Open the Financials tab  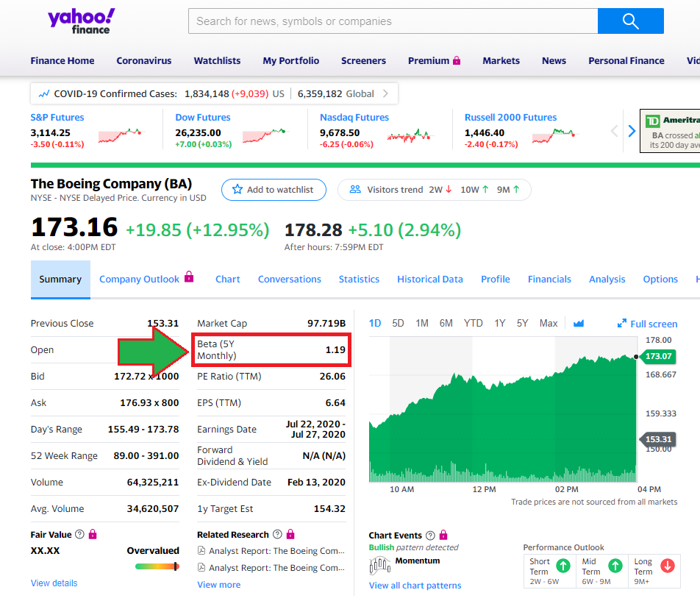(x=549, y=279)
